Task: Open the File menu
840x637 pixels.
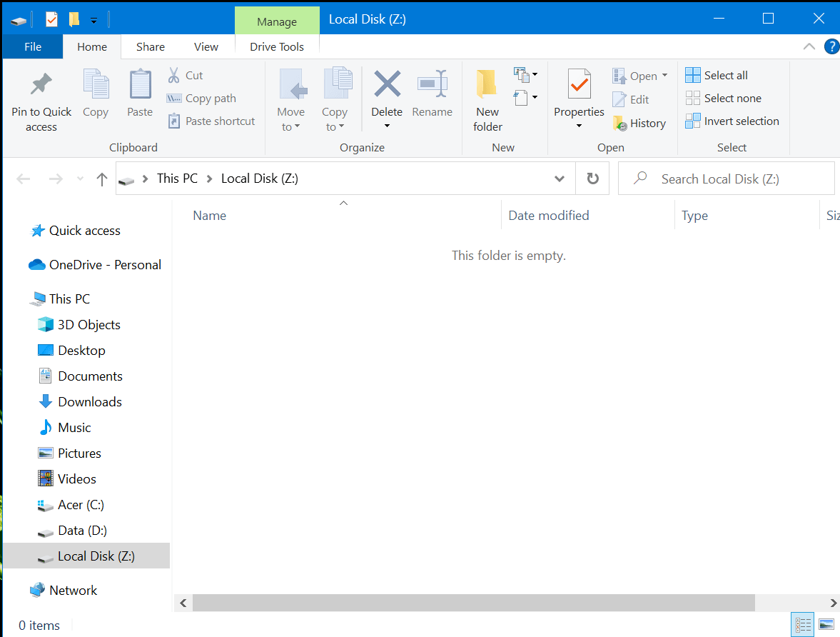Action: pyautogui.click(x=33, y=47)
